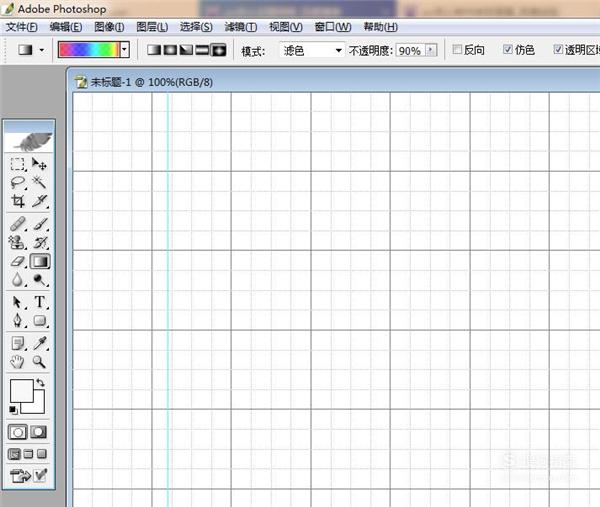Select the Hand tool
Viewport: 600px width, 507px height.
point(18,362)
